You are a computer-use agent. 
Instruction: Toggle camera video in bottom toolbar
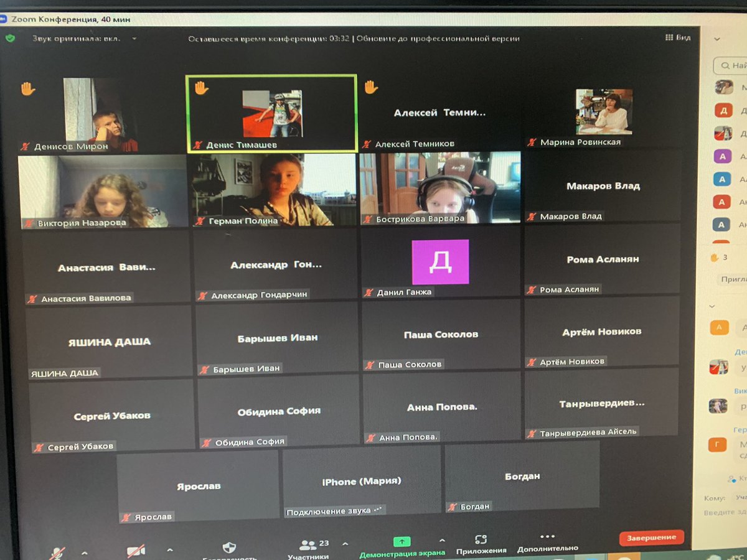click(x=136, y=551)
